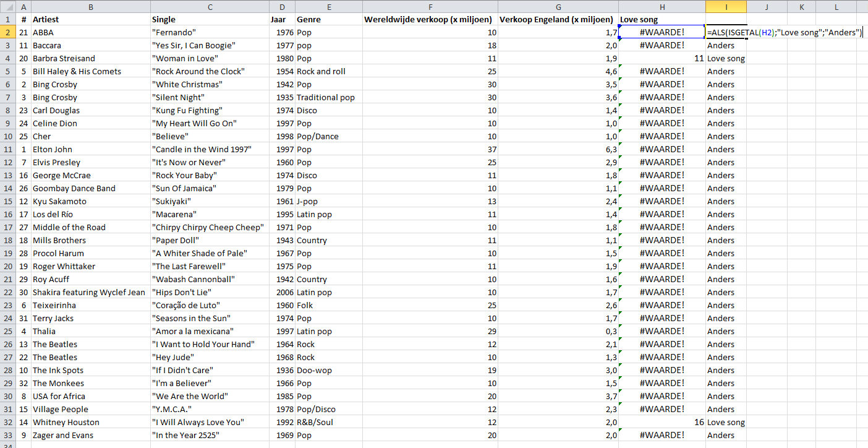Image resolution: width=868 pixels, height=448 pixels.
Task: Select the 'Goombay Dance Band' cell
Action: [x=90, y=188]
